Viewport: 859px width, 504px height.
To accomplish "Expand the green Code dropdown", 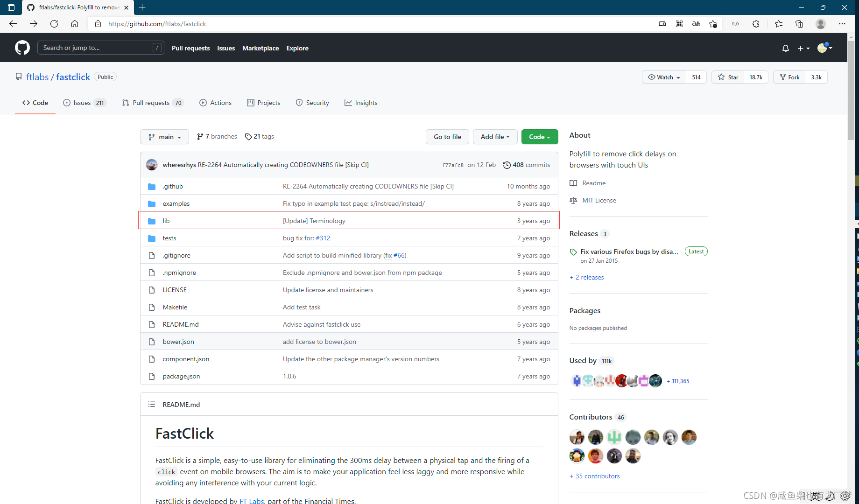I will 539,136.
